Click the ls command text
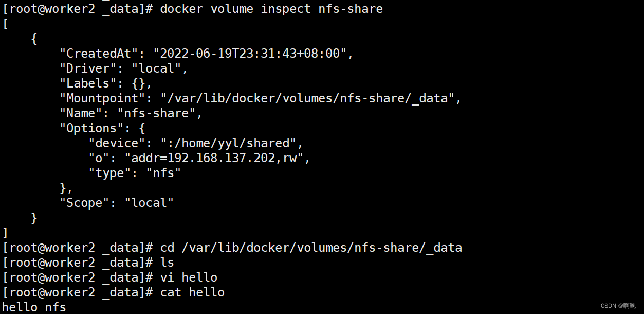This screenshot has height=314, width=644. click(167, 263)
